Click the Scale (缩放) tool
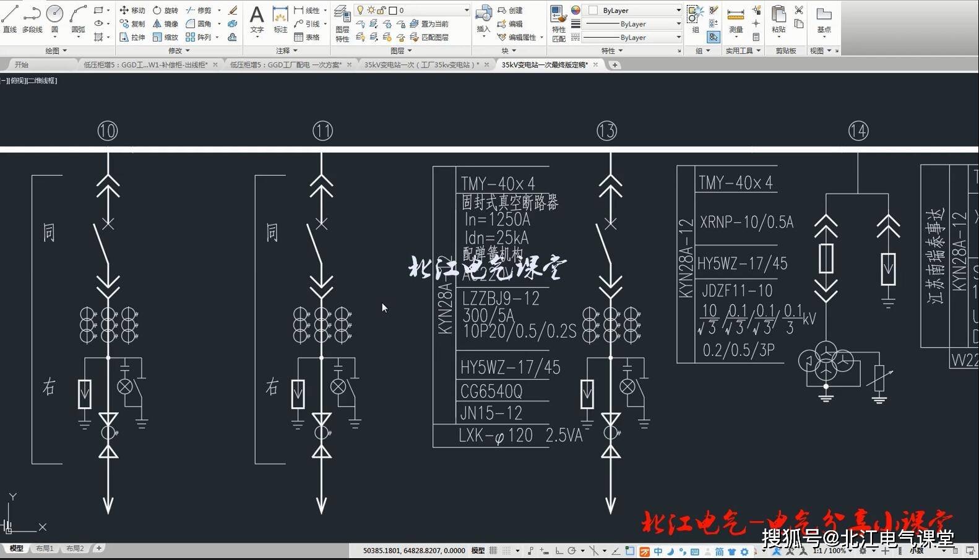The height and width of the screenshot is (560, 979). 165,37
